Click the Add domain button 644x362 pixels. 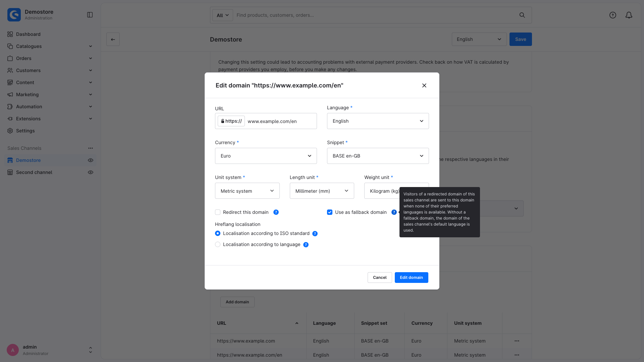point(237,302)
